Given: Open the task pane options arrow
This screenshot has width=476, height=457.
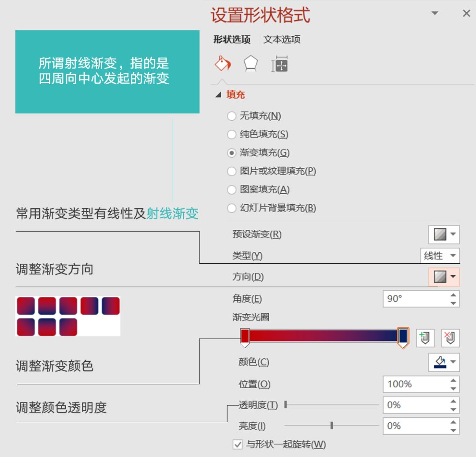Looking at the screenshot, I should [x=435, y=14].
